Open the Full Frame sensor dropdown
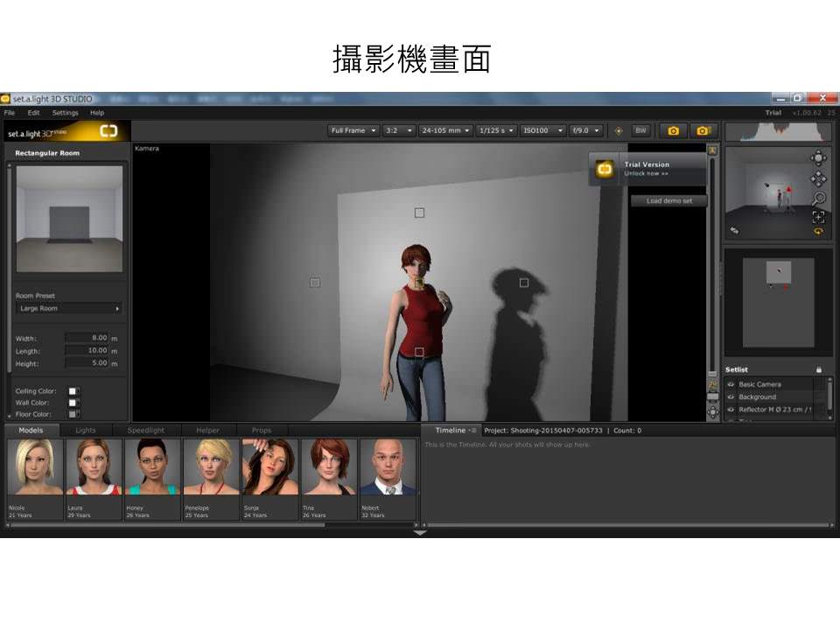Screen dimensions: 840x630 (x=353, y=130)
